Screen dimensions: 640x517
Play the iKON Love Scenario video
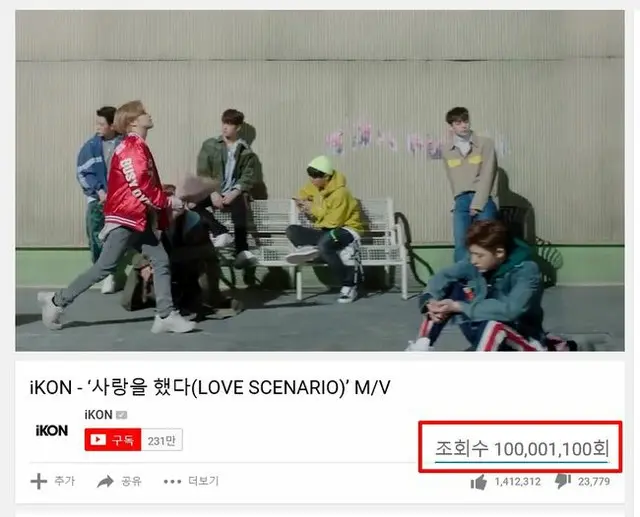(320, 180)
